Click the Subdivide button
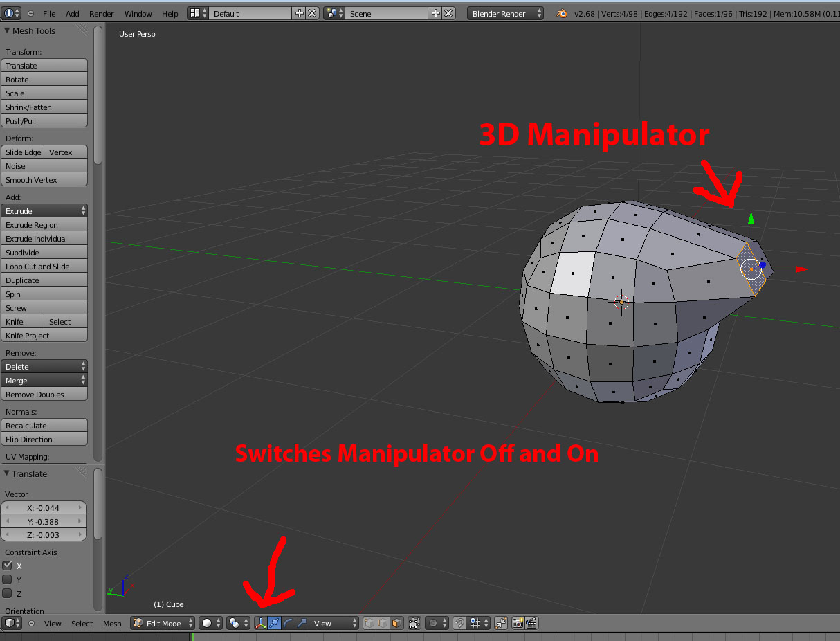 (44, 253)
